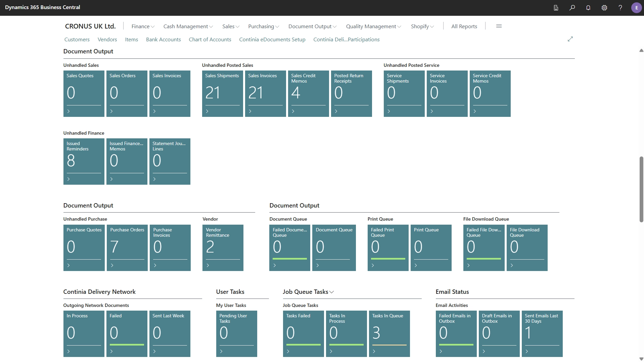Screen dimensions: 644x362
Task: Open the Issued Reminders tile
Action: point(84,162)
